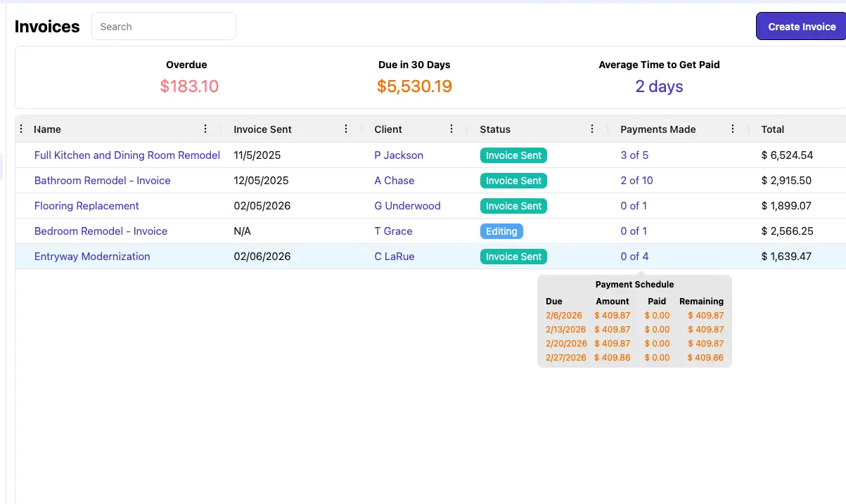
Task: Open client P Jackson
Action: (x=399, y=155)
